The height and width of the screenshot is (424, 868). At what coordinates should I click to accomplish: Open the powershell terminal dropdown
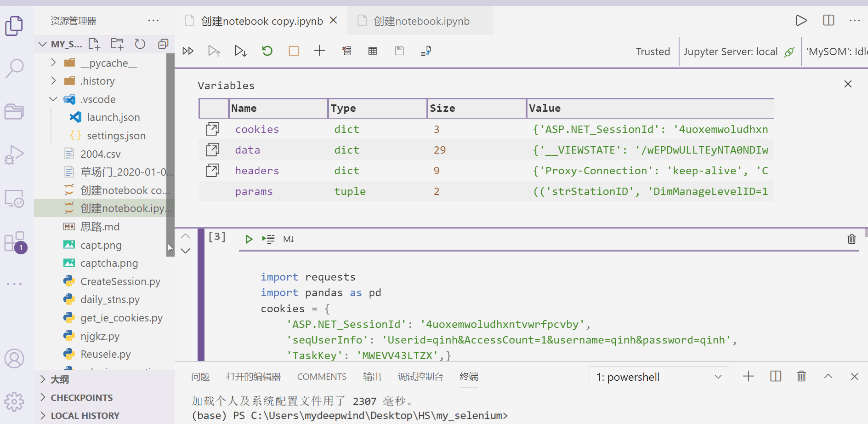(x=658, y=377)
